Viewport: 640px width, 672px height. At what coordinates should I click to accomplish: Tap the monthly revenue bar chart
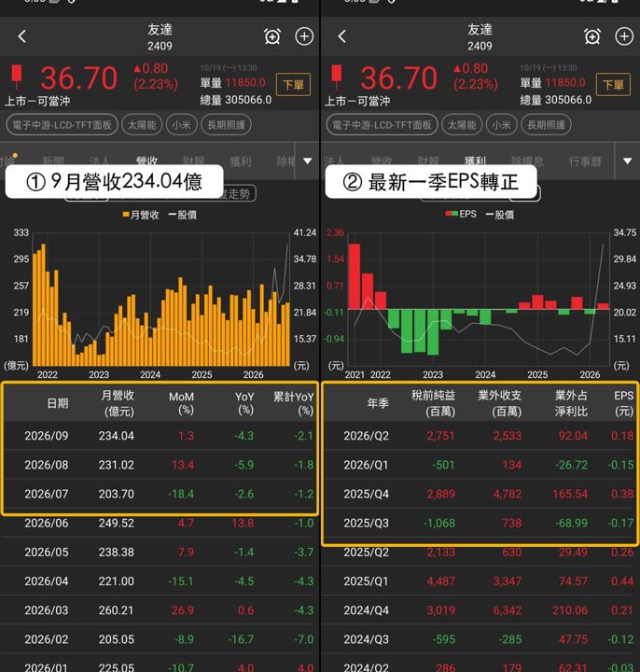tap(161, 300)
